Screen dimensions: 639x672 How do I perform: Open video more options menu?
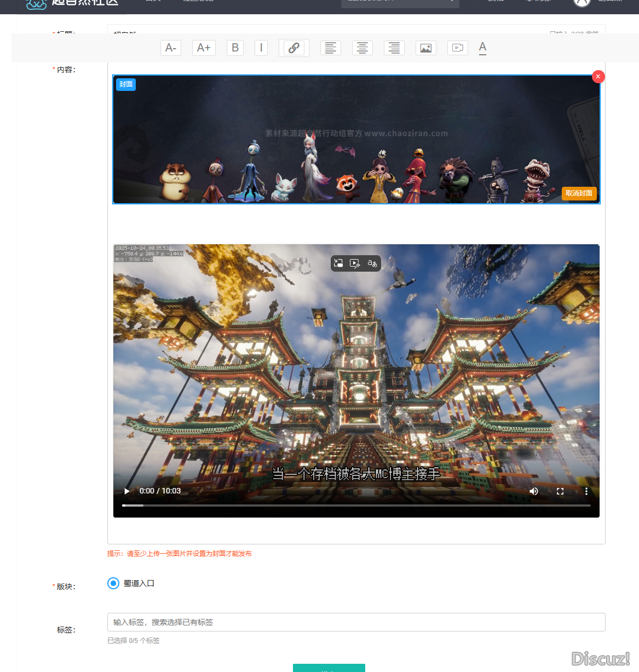point(586,491)
